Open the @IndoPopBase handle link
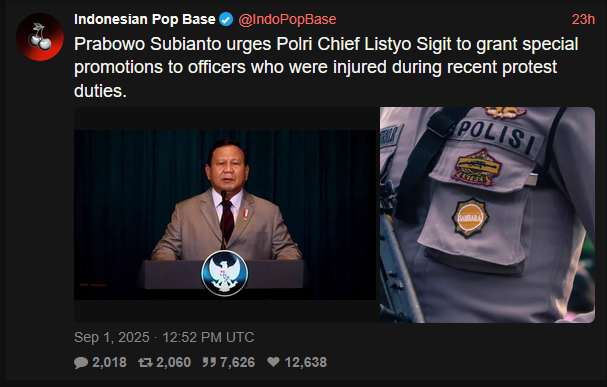 tap(287, 19)
